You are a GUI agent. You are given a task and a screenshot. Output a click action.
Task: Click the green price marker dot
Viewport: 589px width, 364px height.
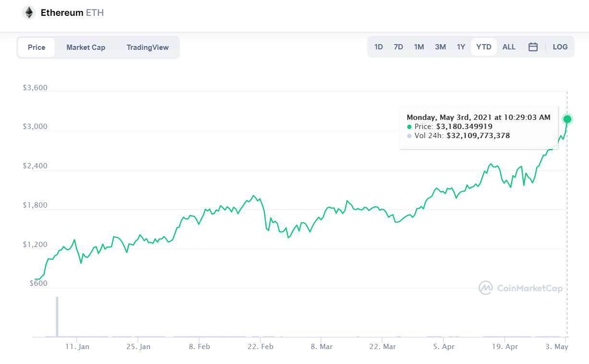pos(567,119)
